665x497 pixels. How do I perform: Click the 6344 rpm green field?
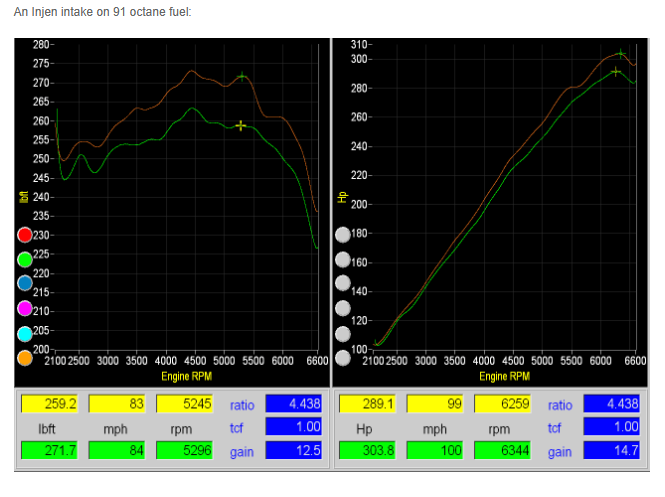[x=503, y=451]
